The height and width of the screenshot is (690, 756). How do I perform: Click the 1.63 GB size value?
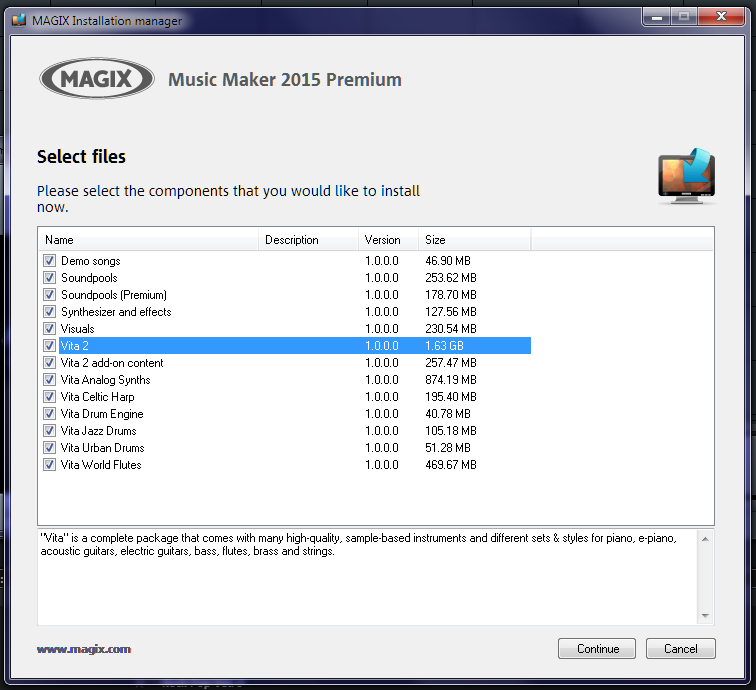coord(444,346)
